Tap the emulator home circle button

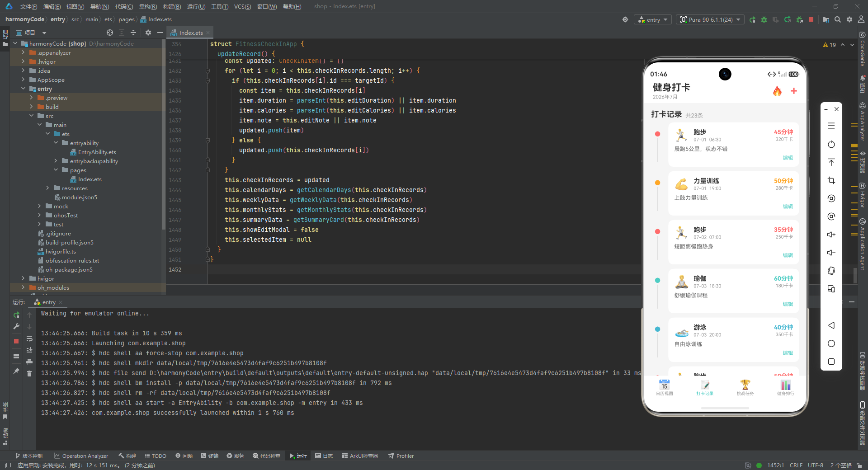831,343
